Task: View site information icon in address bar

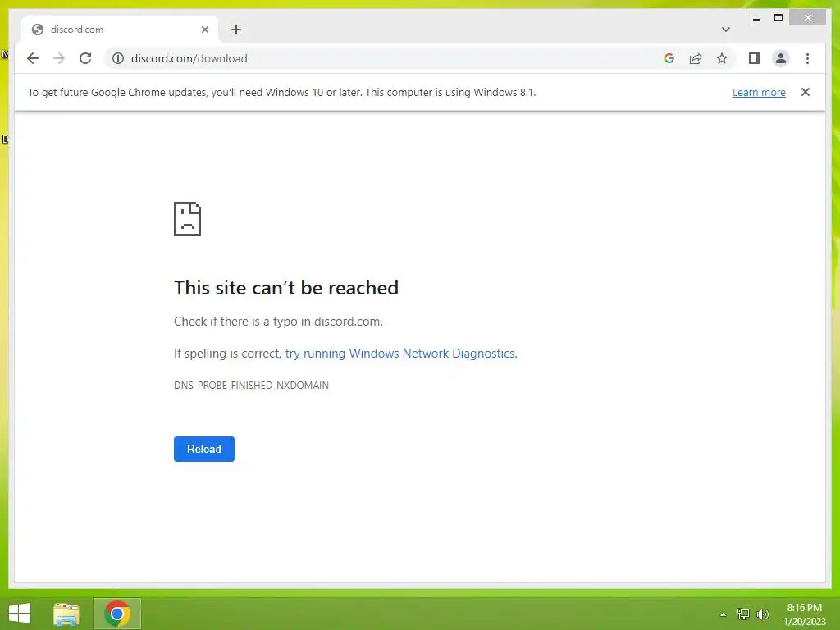Action: (x=118, y=58)
